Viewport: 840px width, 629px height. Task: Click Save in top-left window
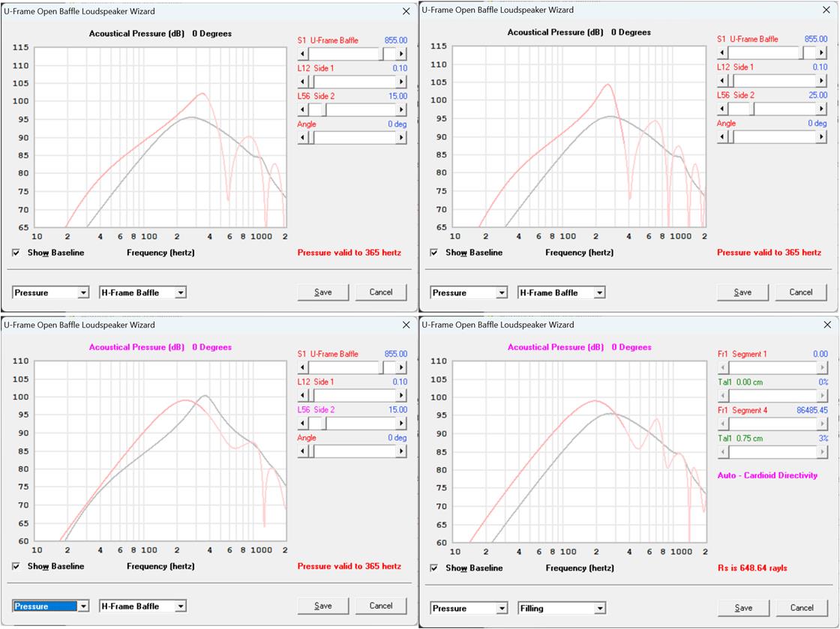[323, 292]
